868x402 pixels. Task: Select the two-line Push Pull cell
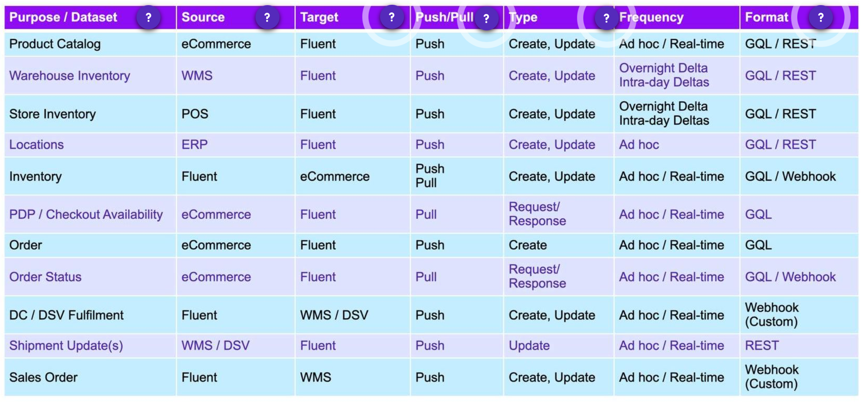pos(430,176)
